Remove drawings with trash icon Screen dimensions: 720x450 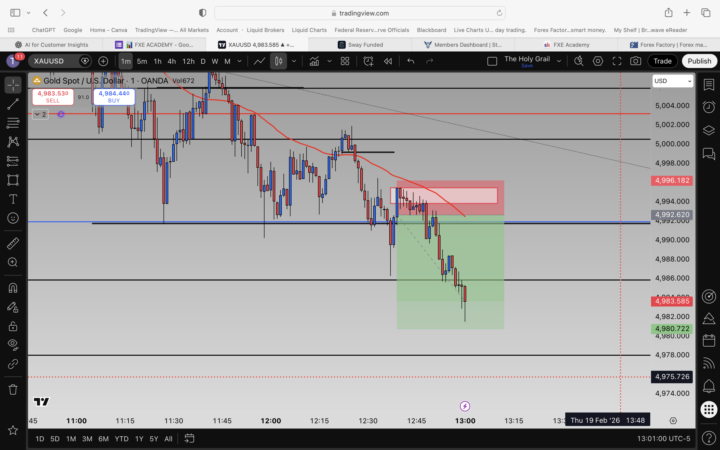click(x=13, y=389)
